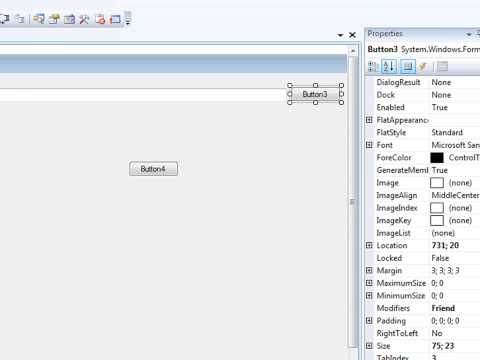Viewport: 480px width, 360px height.
Task: Click the Property Pages icon
Action: [442, 67]
